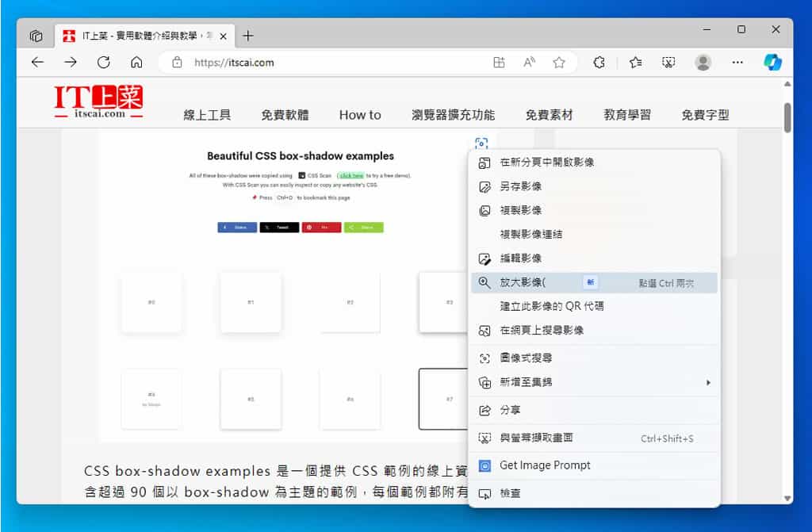Click the 線上工具 navigation link
Screen dimensions: 812x532
pos(207,115)
